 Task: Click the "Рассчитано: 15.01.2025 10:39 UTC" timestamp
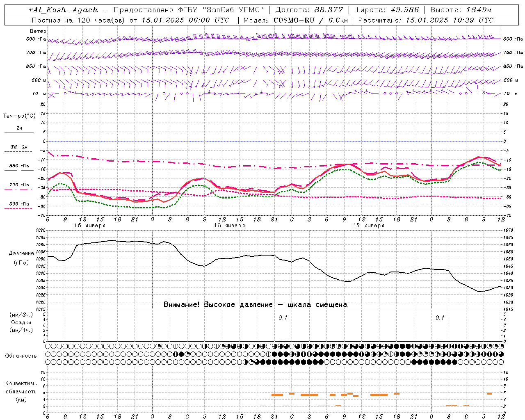coord(426,20)
